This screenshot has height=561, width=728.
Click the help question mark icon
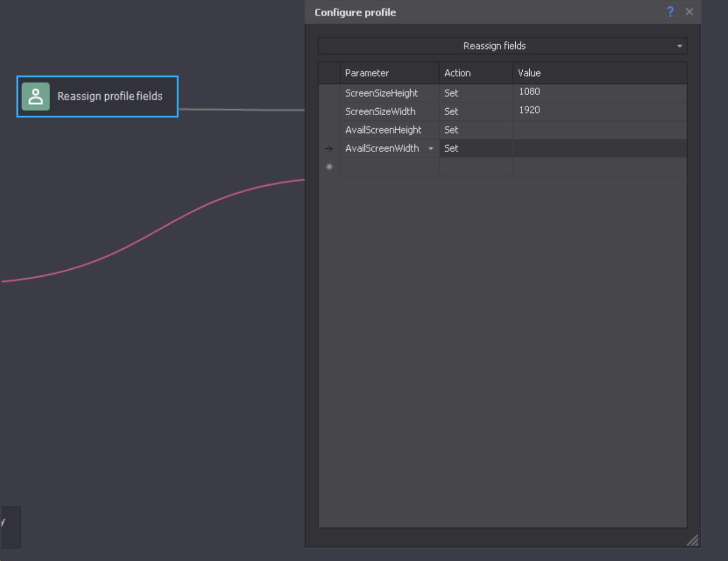(x=670, y=12)
